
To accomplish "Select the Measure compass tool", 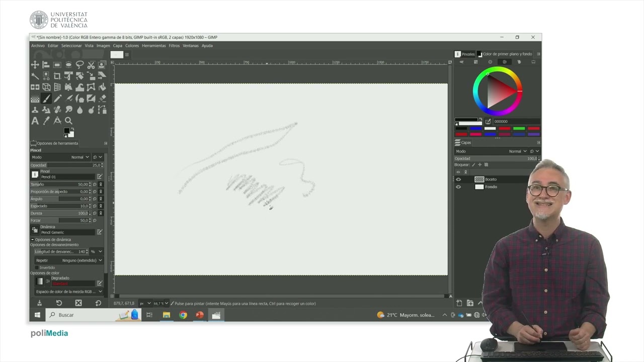I will [57, 121].
